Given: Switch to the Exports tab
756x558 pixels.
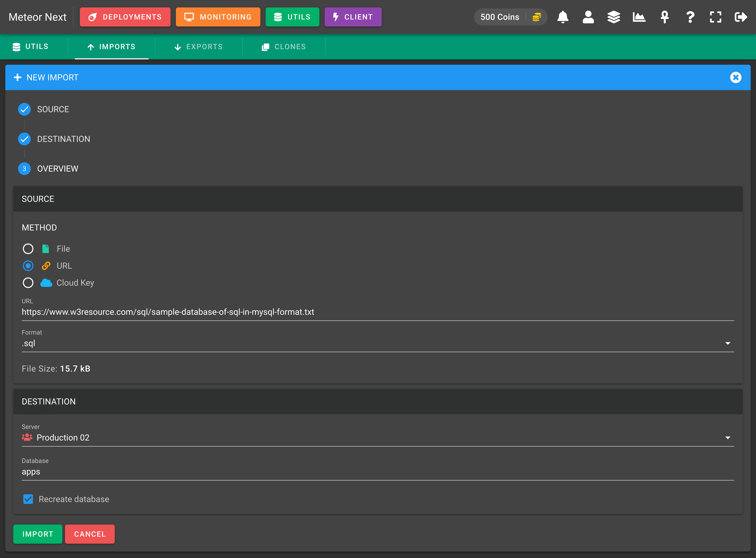Looking at the screenshot, I should click(199, 47).
